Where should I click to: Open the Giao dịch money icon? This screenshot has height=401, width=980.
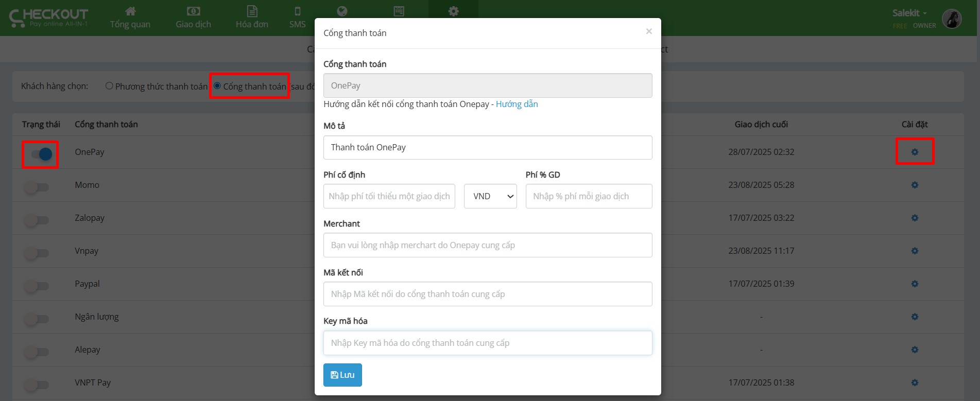coord(193,11)
